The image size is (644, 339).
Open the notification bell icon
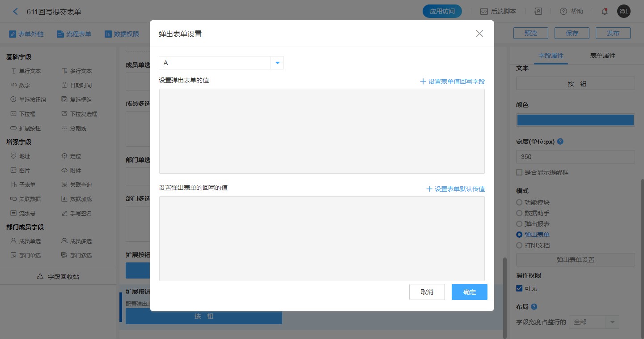click(x=604, y=12)
